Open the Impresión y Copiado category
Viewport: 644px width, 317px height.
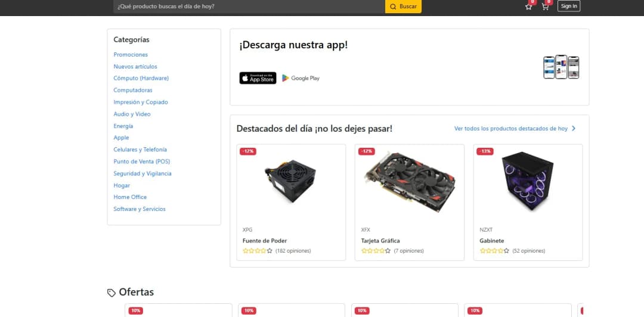coord(141,102)
